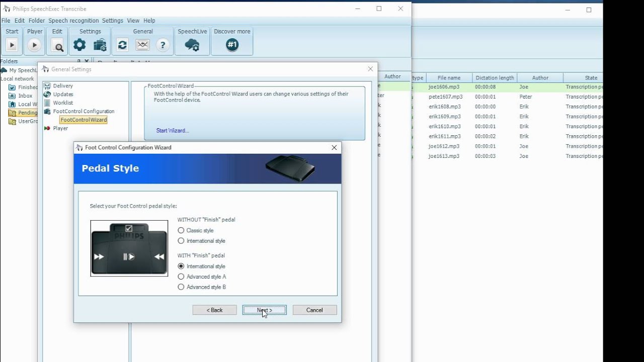Select the pete1607.mp3 file name
The width and height of the screenshot is (644, 362).
446,97
